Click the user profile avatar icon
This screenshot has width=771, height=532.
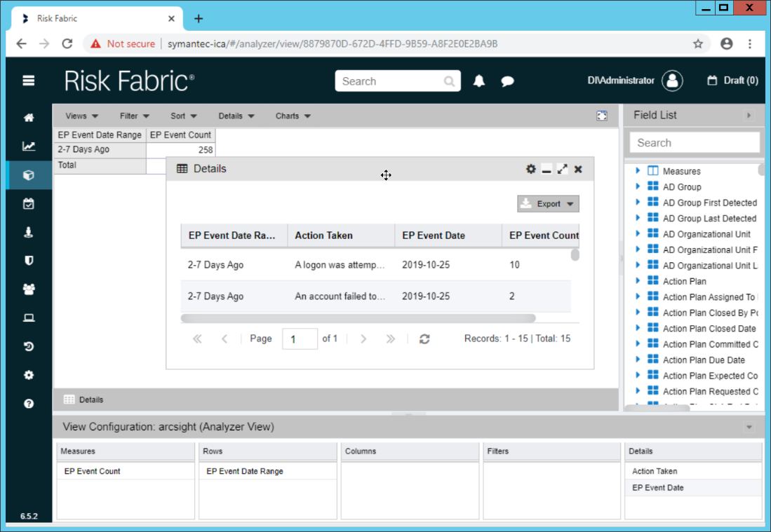pyautogui.click(x=672, y=81)
